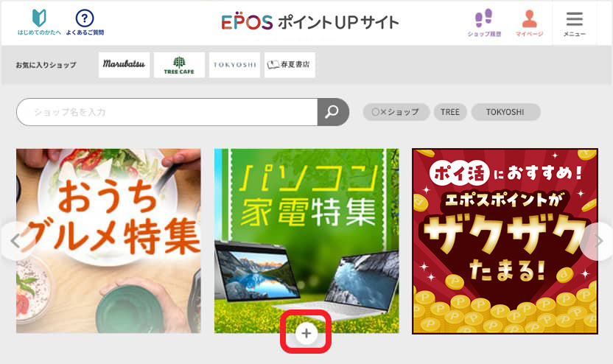Open the はじめてのかたへ beginner guide icon
613x364 pixels.
39,22
